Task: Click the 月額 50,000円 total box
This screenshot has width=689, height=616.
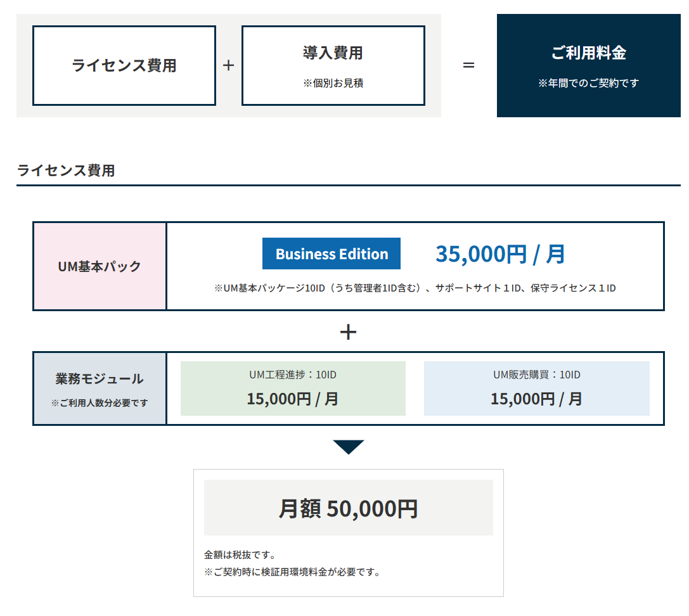Action: tap(348, 508)
